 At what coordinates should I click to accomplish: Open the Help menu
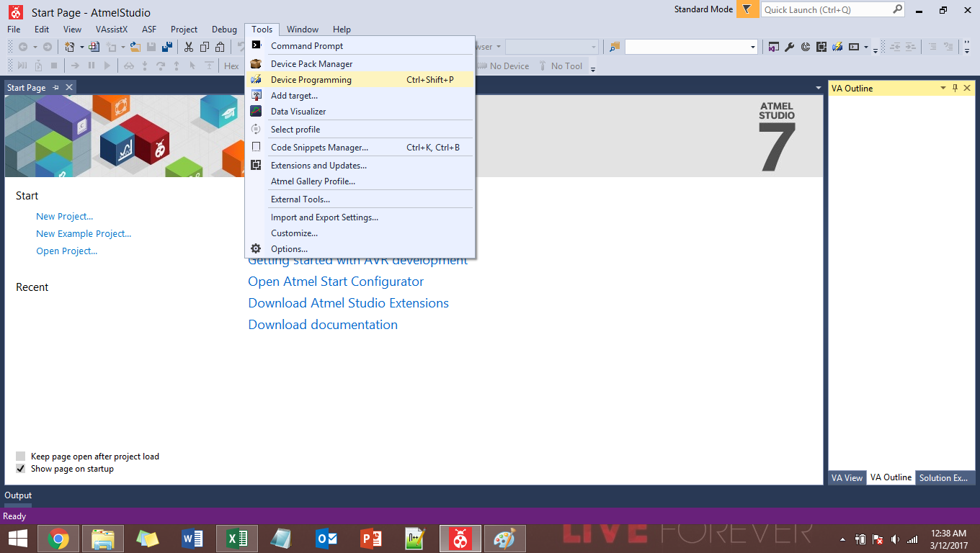(342, 29)
